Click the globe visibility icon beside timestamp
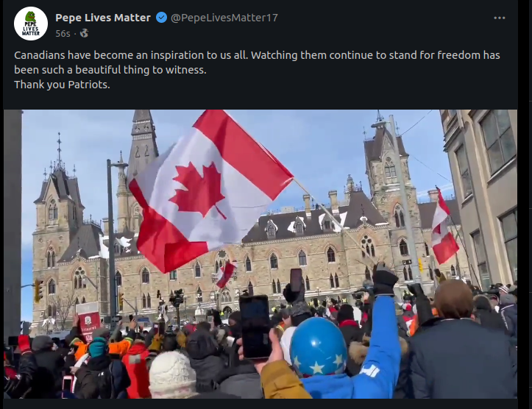 (84, 33)
